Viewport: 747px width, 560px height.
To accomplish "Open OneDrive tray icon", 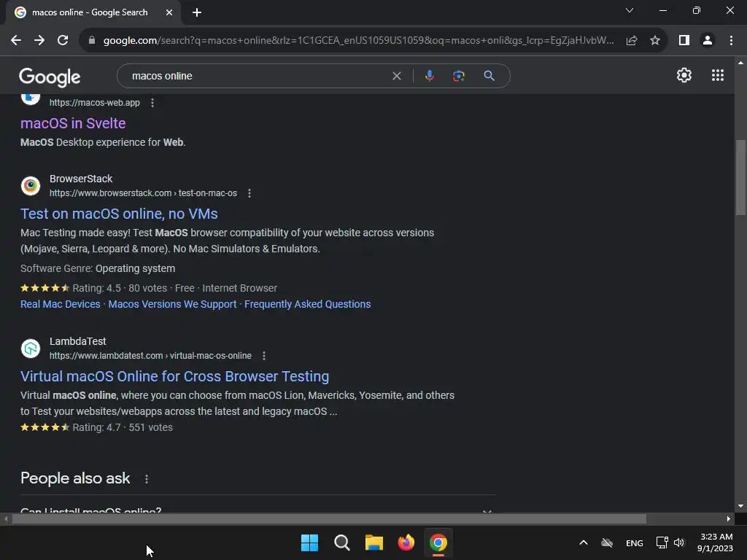I will click(607, 542).
